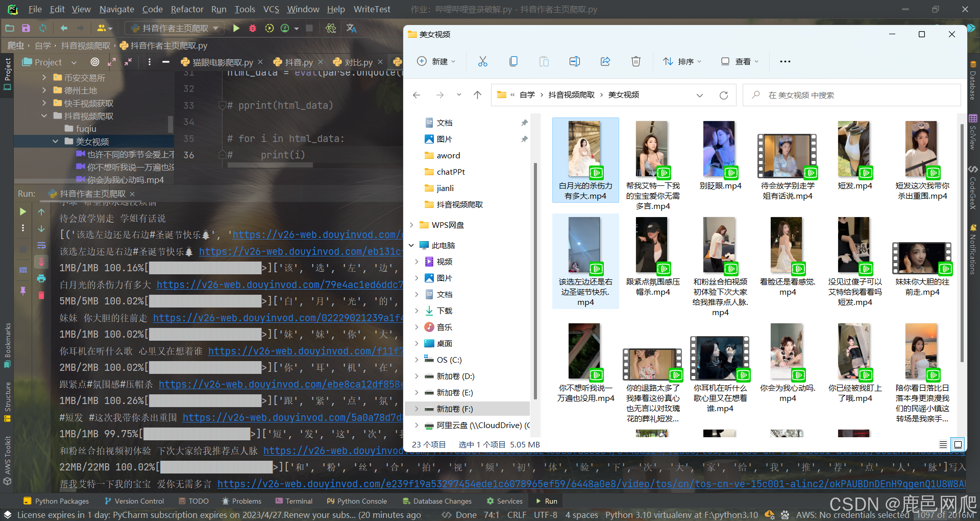Click the 在 美女视频 中搜索 search field

[851, 95]
